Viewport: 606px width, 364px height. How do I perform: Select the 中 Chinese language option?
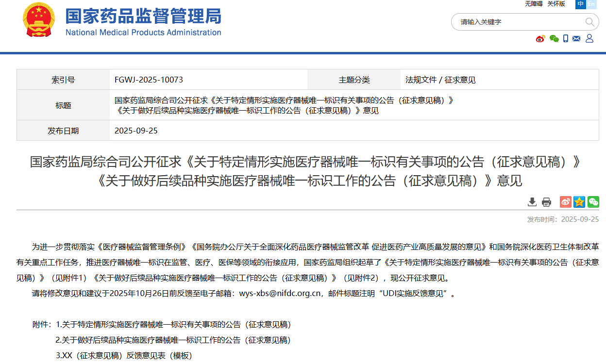[580, 4]
